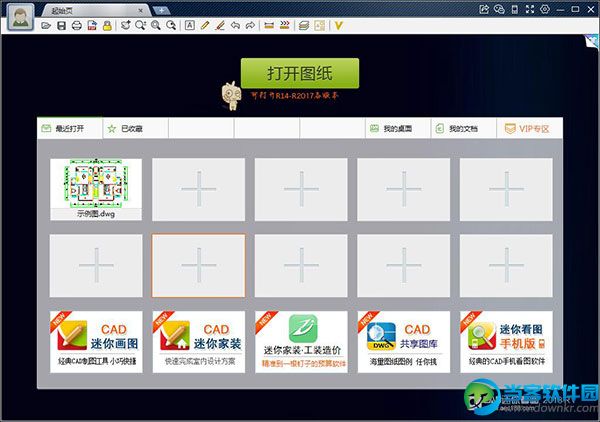Export to PDF using the PDF icon

tap(92, 26)
